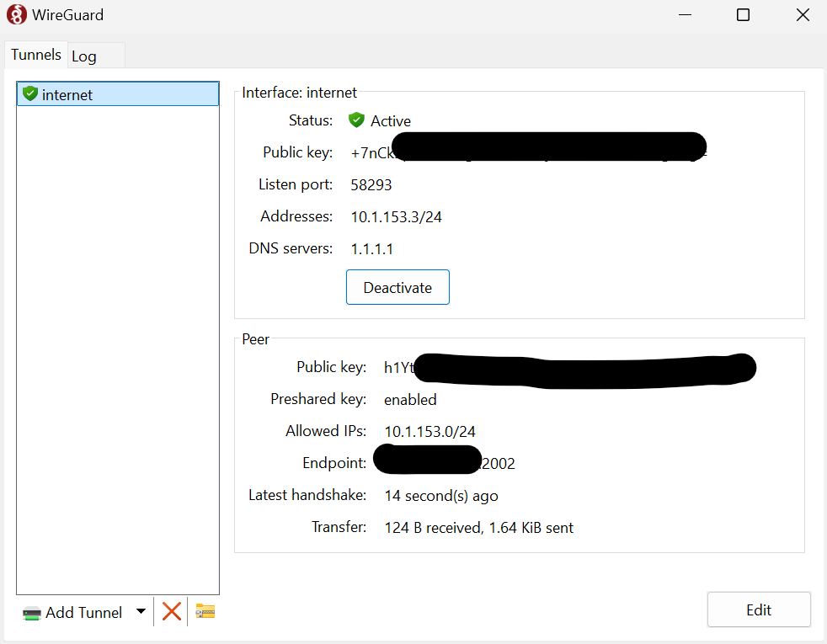Open the Edit tunnel dialog

(759, 609)
